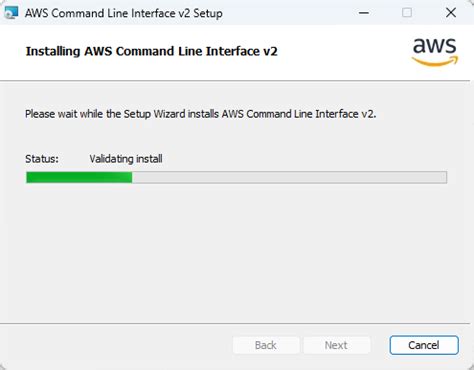The width and height of the screenshot is (474, 370).
Task: Click the disabled Back button
Action: coord(266,345)
